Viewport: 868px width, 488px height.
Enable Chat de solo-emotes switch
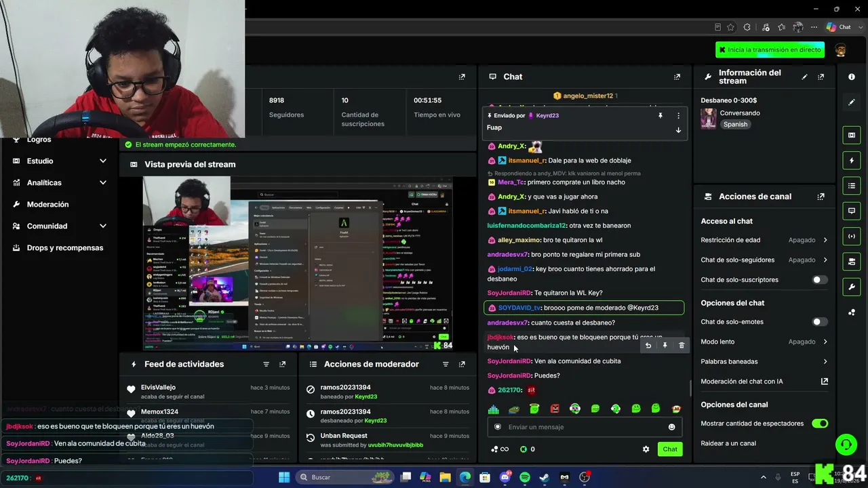[820, 322]
